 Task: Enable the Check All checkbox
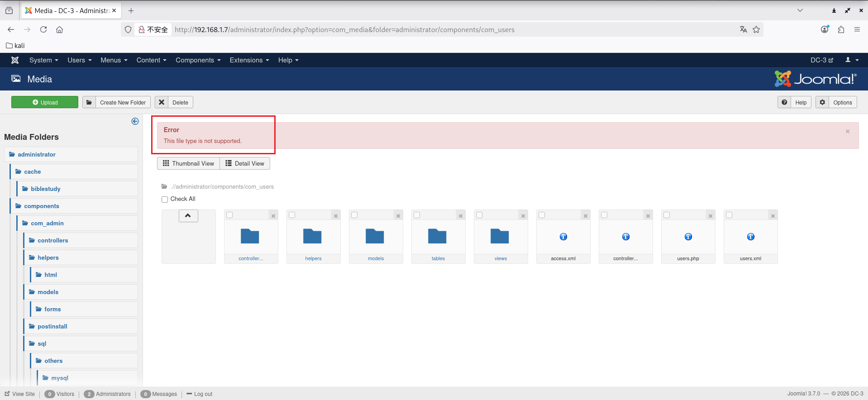tap(165, 199)
